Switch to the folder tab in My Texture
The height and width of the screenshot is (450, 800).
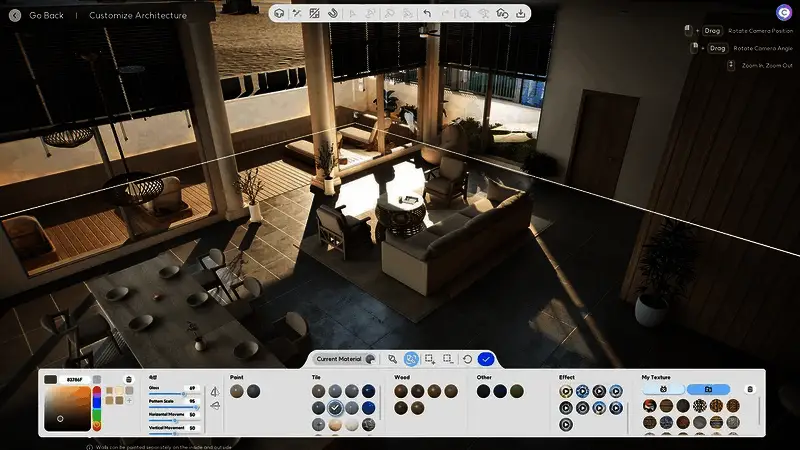[x=708, y=389]
